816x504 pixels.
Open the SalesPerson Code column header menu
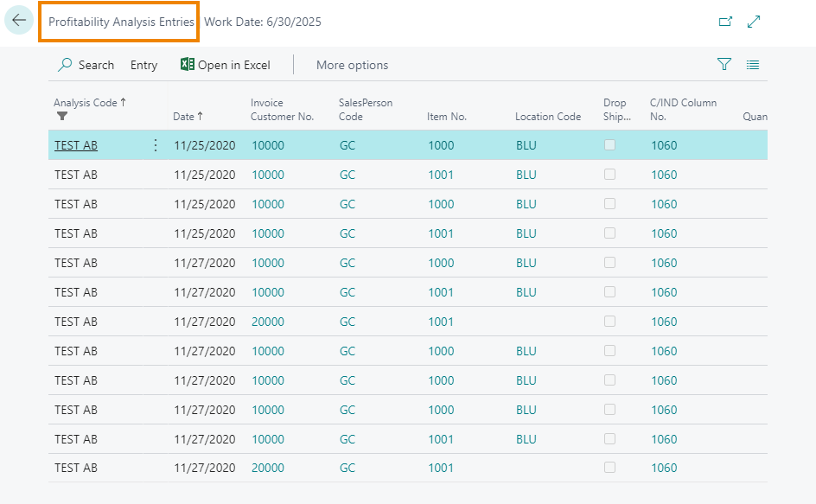click(x=366, y=110)
